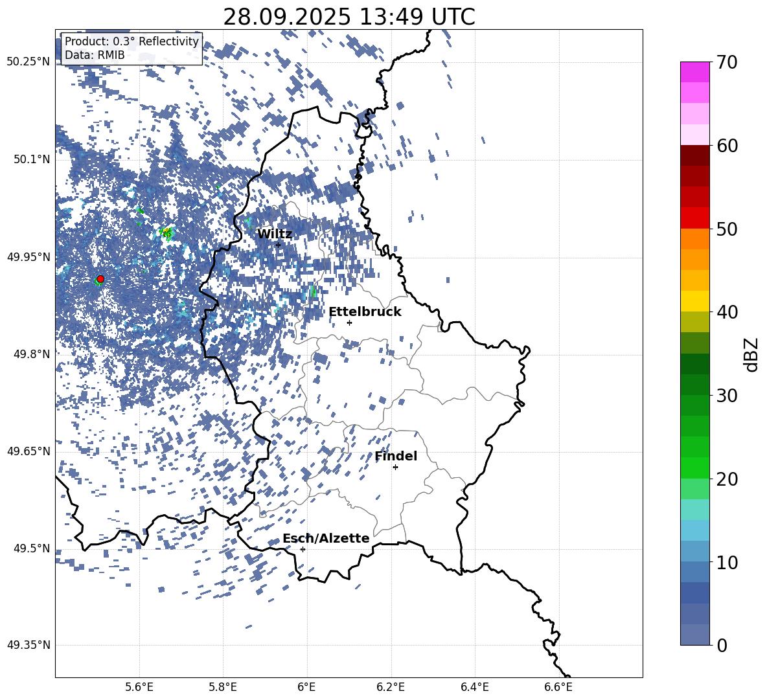Viewport: 767px width, 700px height.
Task: Click the red radar site marker
Action: [x=100, y=279]
